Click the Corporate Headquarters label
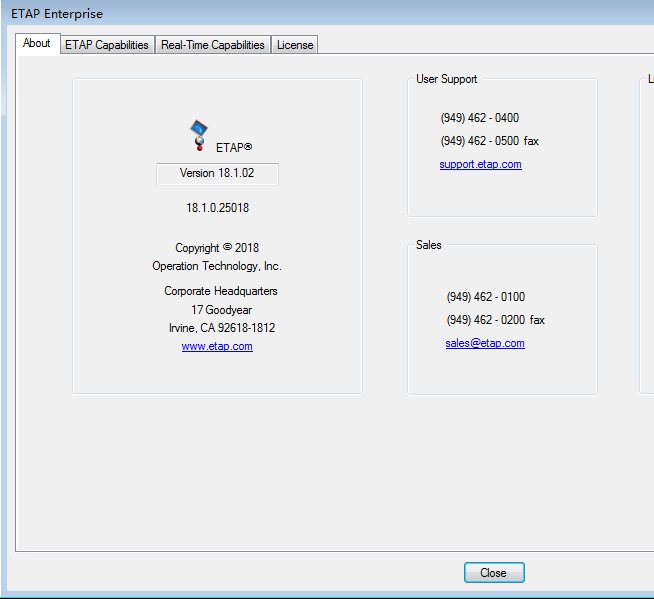This screenshot has width=654, height=599. (221, 291)
